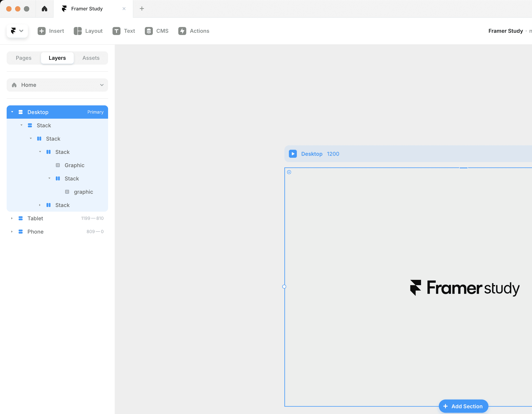This screenshot has height=414, width=532.
Task: Click the Framer study logo on canvas
Action: point(464,288)
